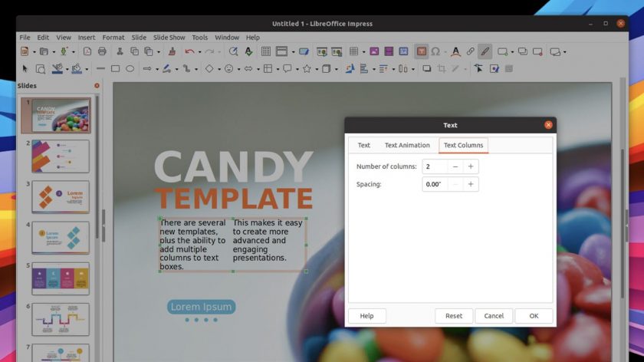644x362 pixels.
Task: Open Master Slide view icon
Action: (304, 51)
